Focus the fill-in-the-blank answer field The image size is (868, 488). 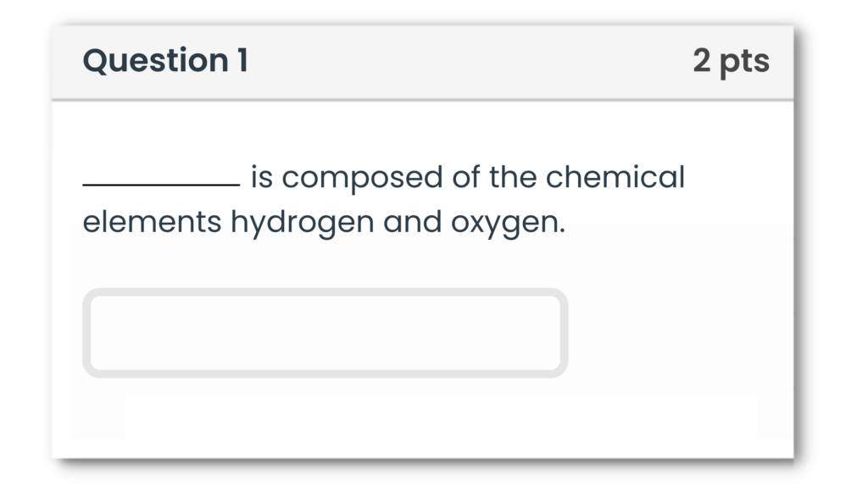pyautogui.click(x=325, y=333)
